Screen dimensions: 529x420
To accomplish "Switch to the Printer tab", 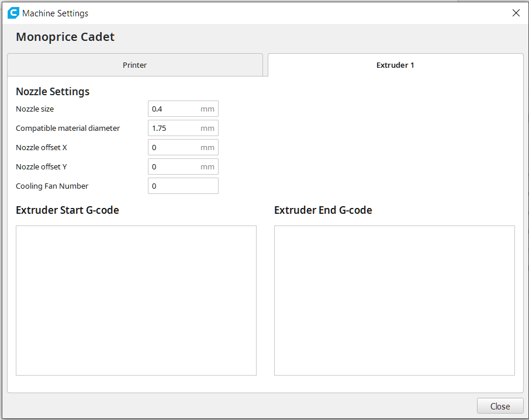I will [x=135, y=65].
